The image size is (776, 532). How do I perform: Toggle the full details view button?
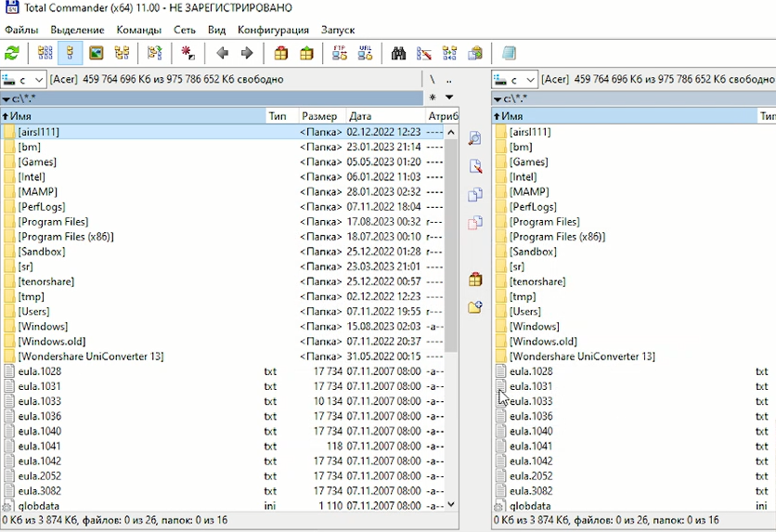(71, 53)
